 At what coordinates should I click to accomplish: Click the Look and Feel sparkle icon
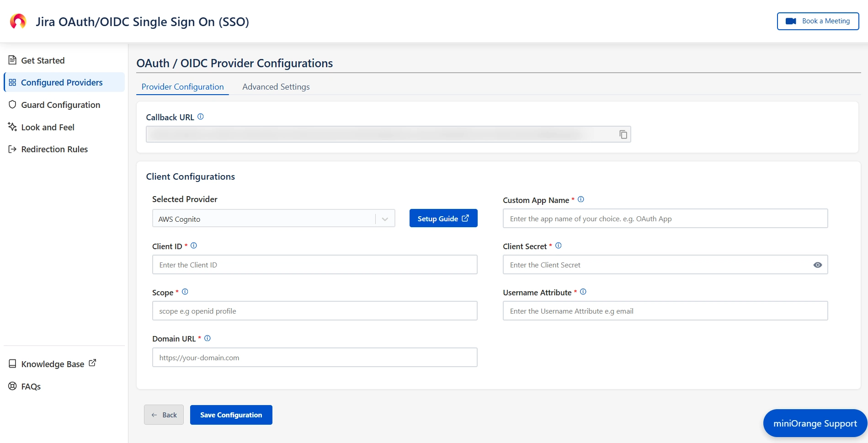12,127
